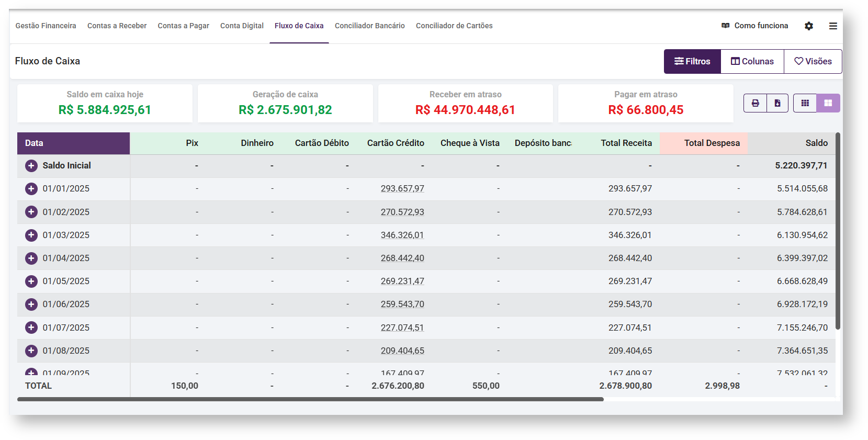The width and height of the screenshot is (868, 440).
Task: Open settings via the gear icon
Action: point(809,26)
